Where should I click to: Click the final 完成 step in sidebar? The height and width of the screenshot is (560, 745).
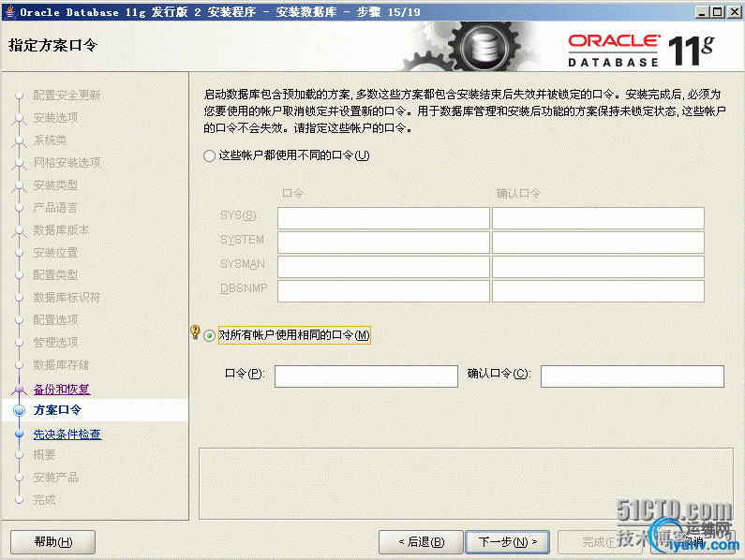[x=44, y=500]
